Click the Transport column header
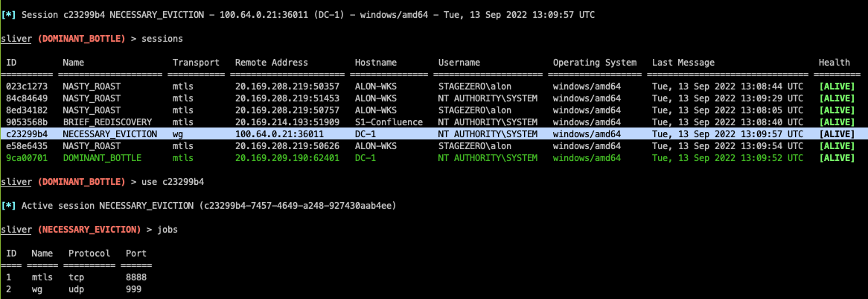868x299 pixels. (x=196, y=63)
